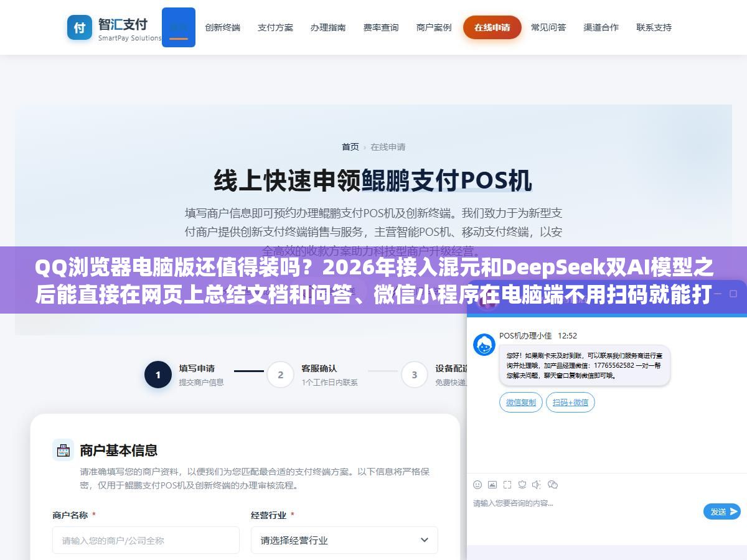Open the emoji picker in chat

(x=477, y=484)
